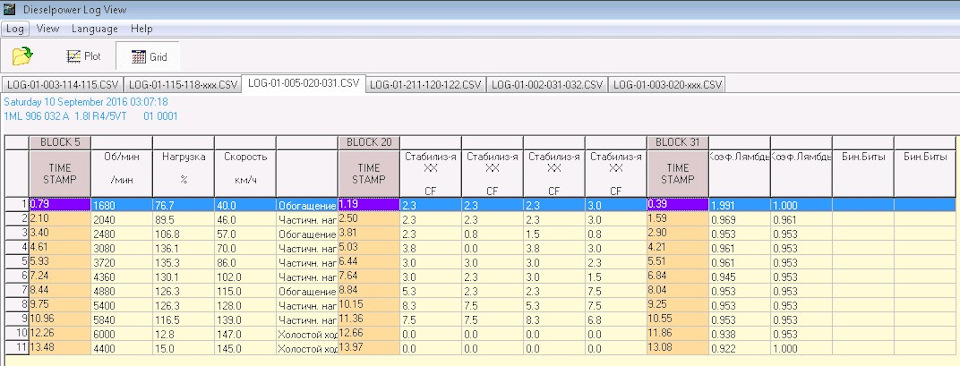Open the Help menu
The width and height of the screenshot is (960, 366).
coord(141,28)
